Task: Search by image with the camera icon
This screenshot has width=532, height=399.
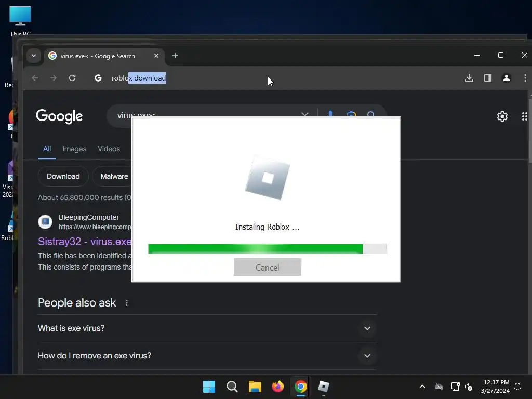Action: tap(351, 114)
